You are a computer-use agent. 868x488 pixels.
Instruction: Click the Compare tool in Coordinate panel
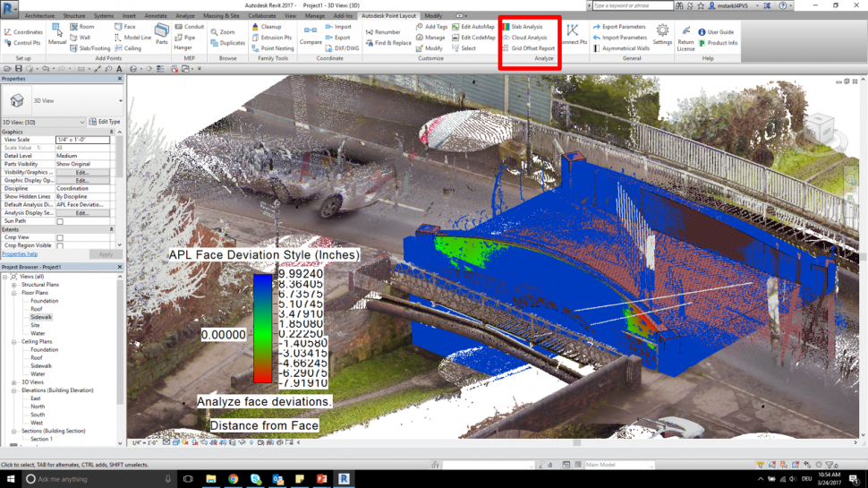(311, 35)
